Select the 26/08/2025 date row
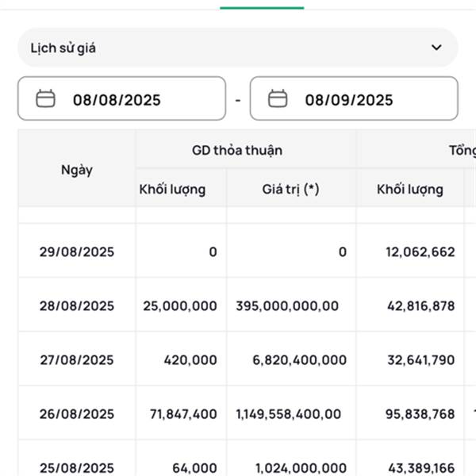 [x=77, y=414]
